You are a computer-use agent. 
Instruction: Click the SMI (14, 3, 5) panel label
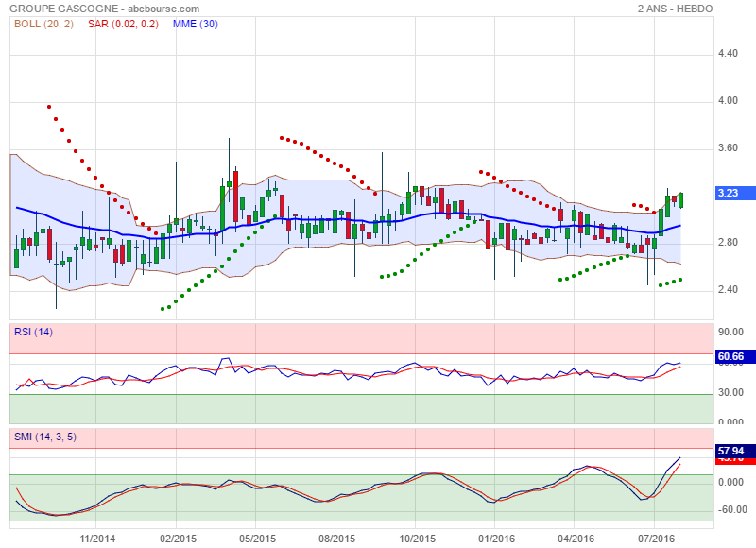pyautogui.click(x=45, y=437)
